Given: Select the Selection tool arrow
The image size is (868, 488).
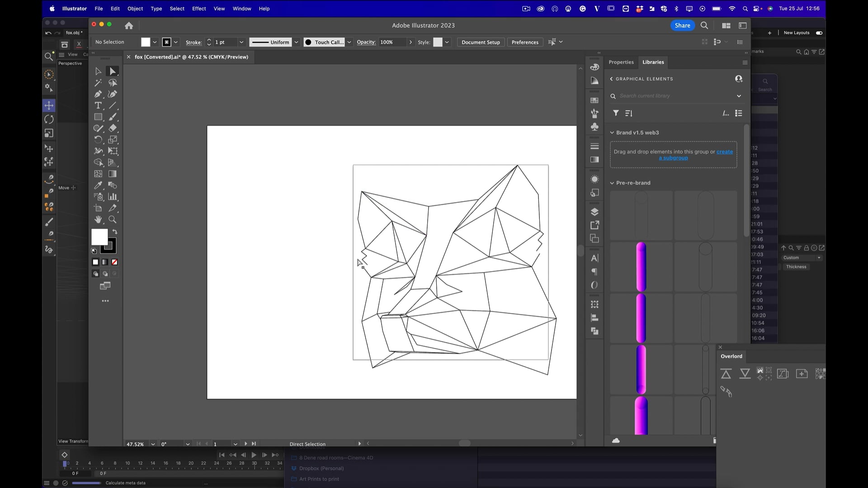Looking at the screenshot, I should (x=98, y=71).
